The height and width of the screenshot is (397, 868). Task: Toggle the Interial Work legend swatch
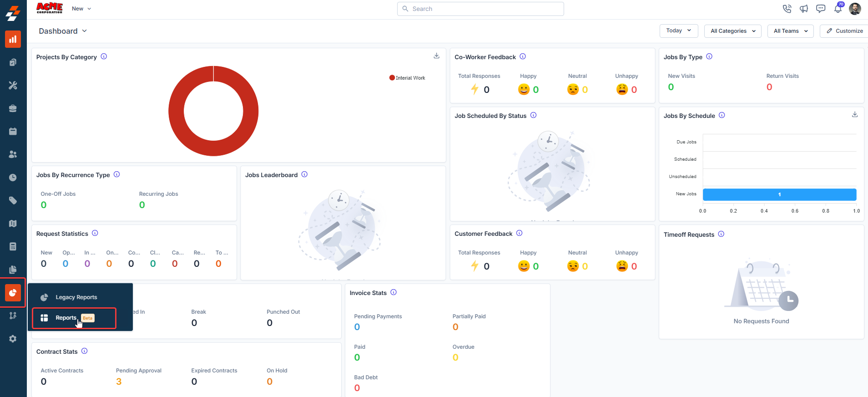392,78
